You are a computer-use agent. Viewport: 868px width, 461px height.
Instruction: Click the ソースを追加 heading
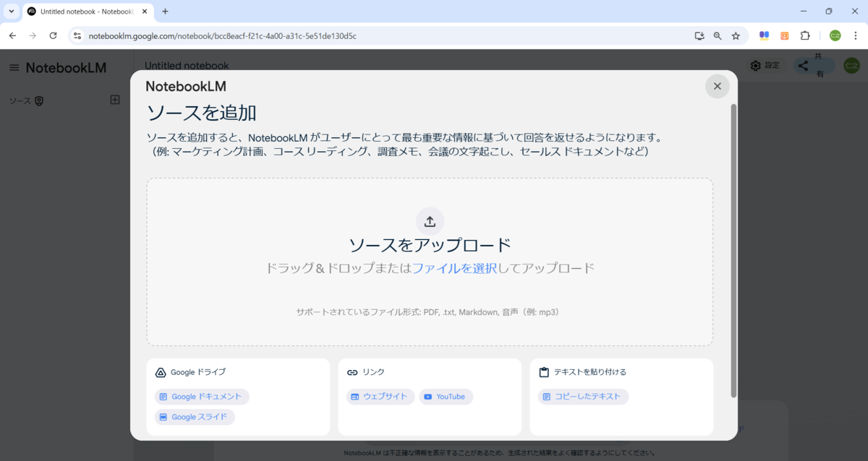pyautogui.click(x=202, y=113)
